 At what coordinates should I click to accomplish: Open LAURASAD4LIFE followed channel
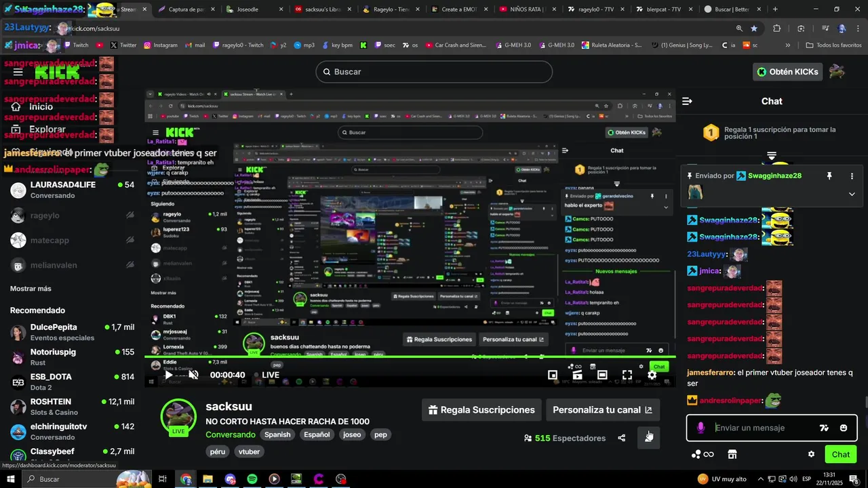(72, 190)
